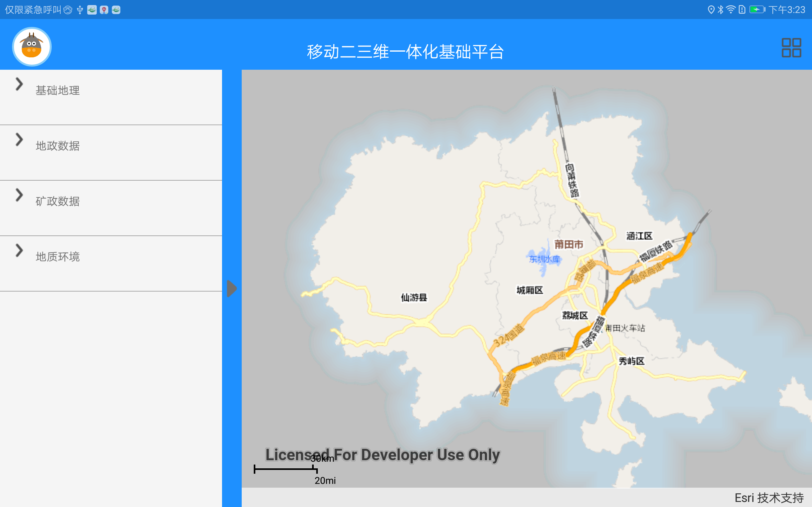The height and width of the screenshot is (507, 812).
Task: Tap the 莆田市 city label on map
Action: click(x=568, y=244)
